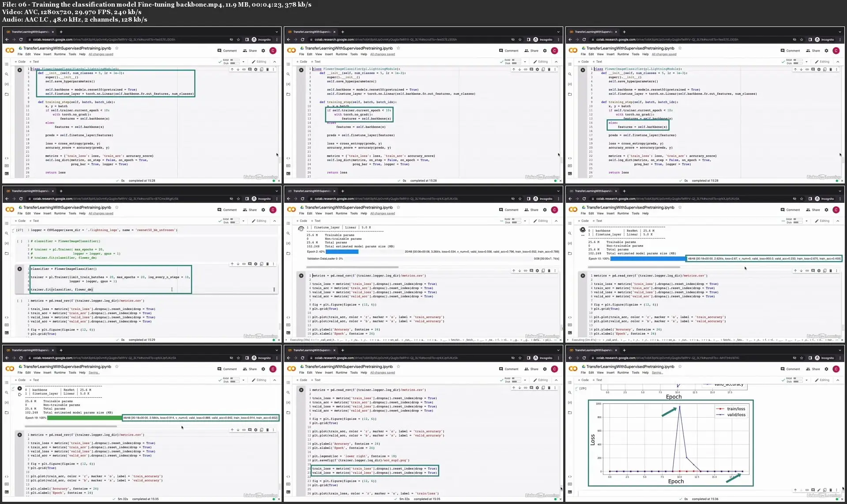Collapse the header chevron in the acc_sup2.png frame
847x504 pixels.
coord(556,380)
